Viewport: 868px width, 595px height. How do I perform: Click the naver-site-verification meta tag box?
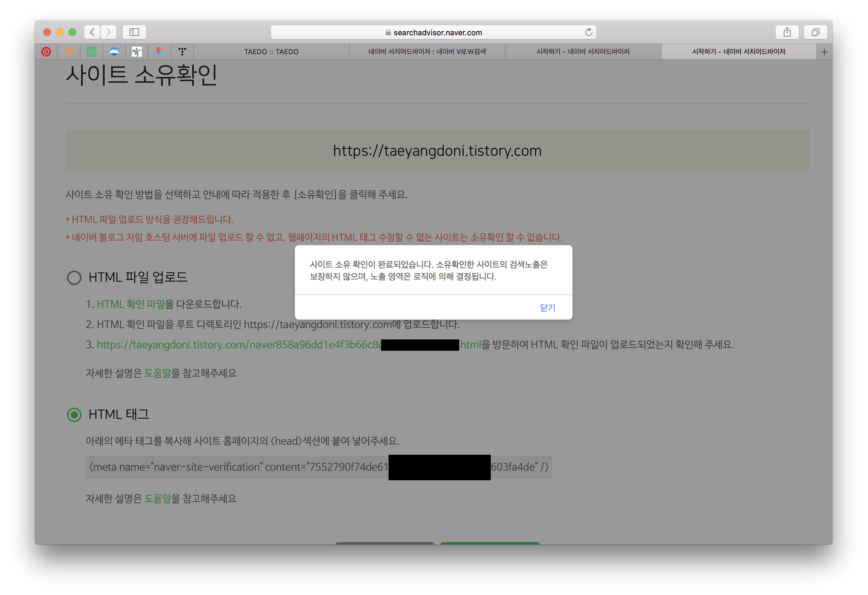coord(319,467)
